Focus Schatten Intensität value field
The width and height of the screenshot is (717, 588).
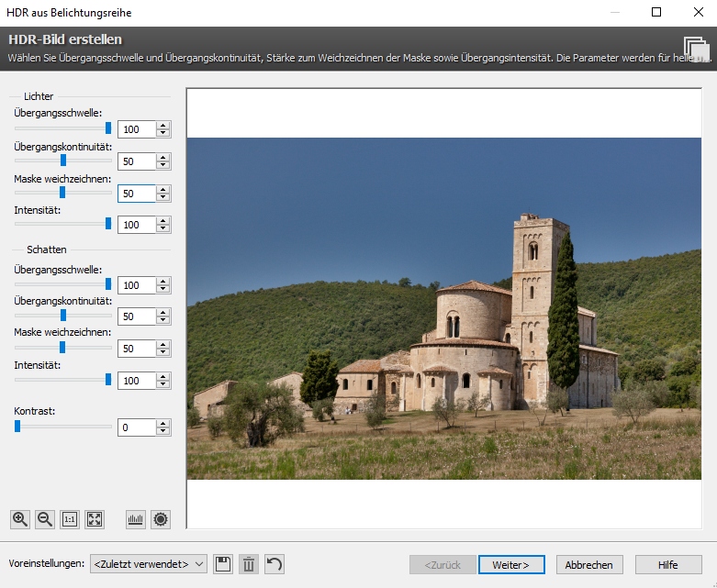tap(137, 381)
